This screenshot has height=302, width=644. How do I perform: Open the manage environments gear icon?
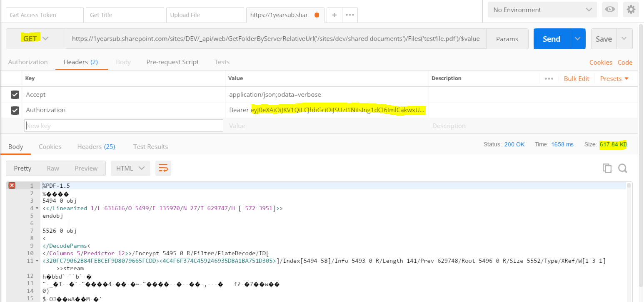pyautogui.click(x=631, y=9)
